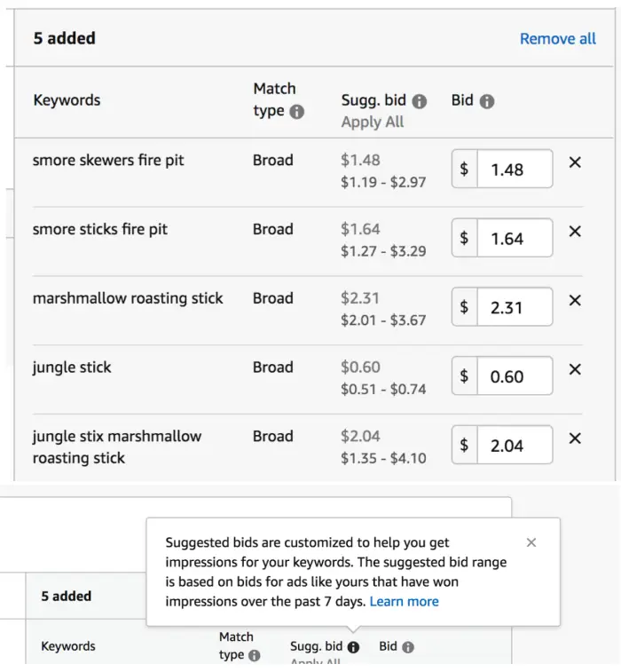Open the Learn more link in tooltip
Image resolution: width=621 pixels, height=672 pixels.
(x=404, y=601)
